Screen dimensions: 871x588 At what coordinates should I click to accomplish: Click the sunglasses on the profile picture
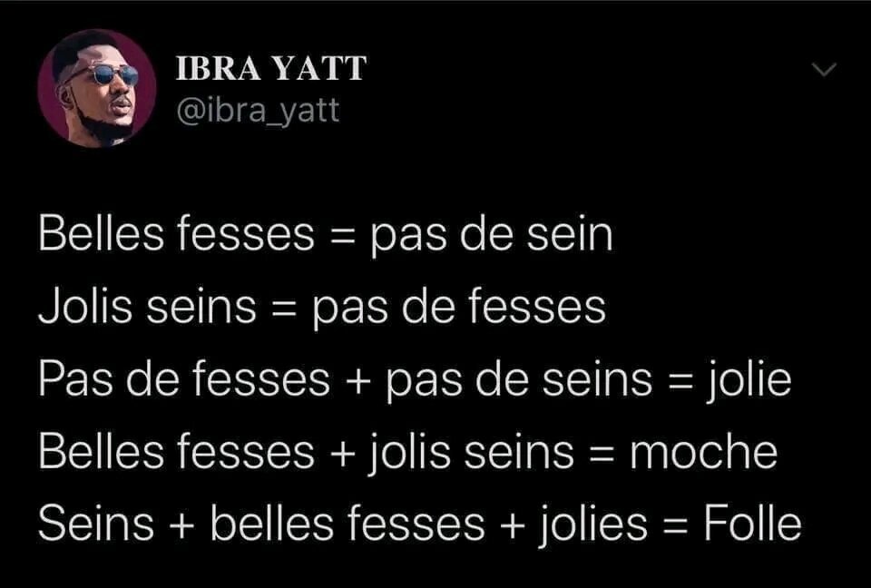point(107,74)
